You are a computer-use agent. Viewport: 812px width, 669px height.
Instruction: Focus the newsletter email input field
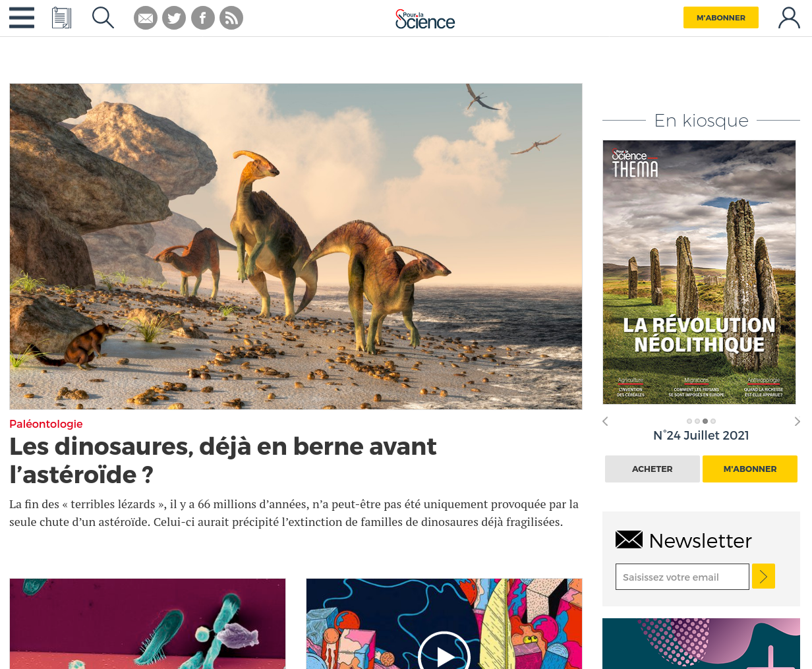click(x=682, y=577)
